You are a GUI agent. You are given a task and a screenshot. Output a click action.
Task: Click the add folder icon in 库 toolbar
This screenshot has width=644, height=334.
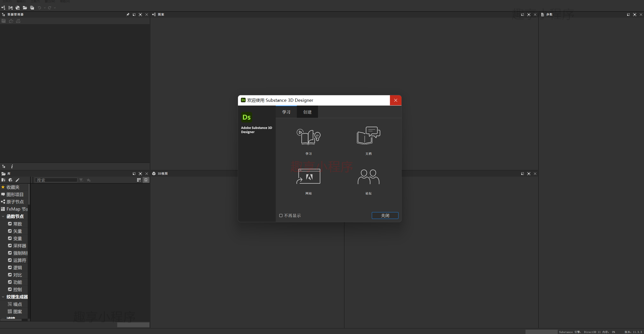(x=4, y=180)
